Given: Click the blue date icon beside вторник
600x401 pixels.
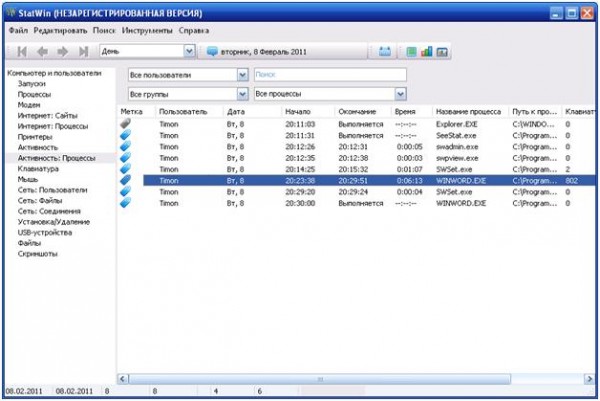Looking at the screenshot, I should click(212, 51).
